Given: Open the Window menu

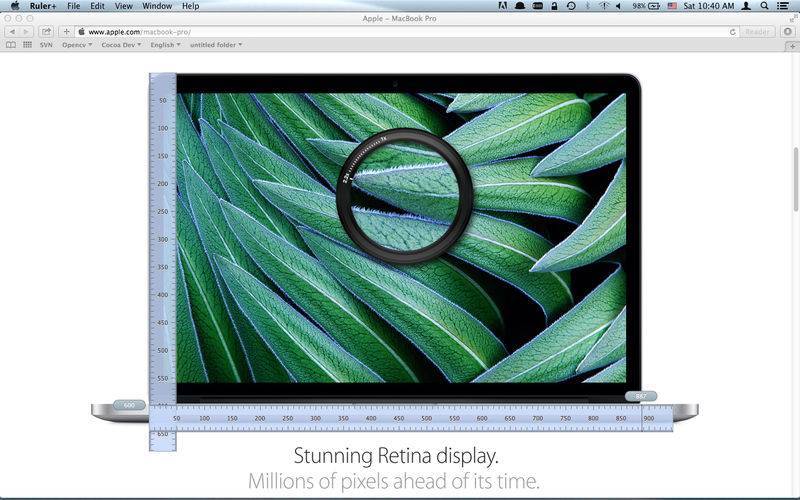Looking at the screenshot, I should pos(157,6).
